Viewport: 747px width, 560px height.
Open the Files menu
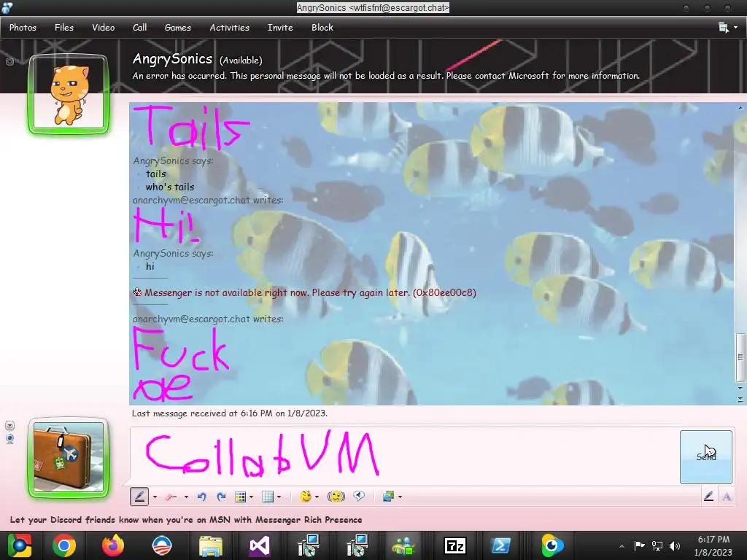click(x=64, y=28)
